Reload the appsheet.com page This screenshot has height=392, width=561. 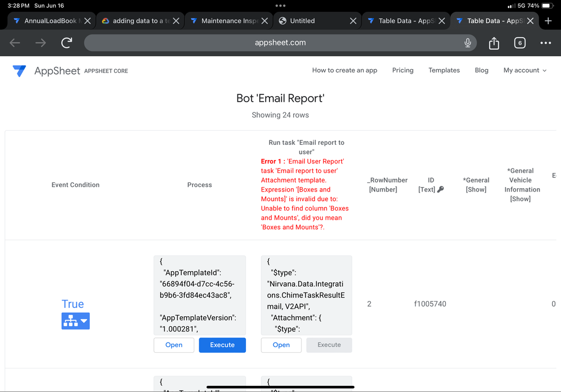coord(67,43)
